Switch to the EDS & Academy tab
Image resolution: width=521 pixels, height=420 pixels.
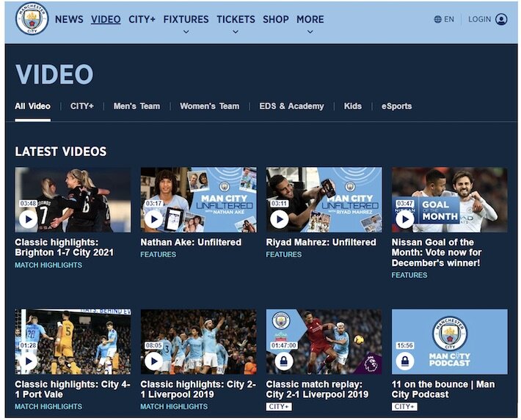coord(291,106)
